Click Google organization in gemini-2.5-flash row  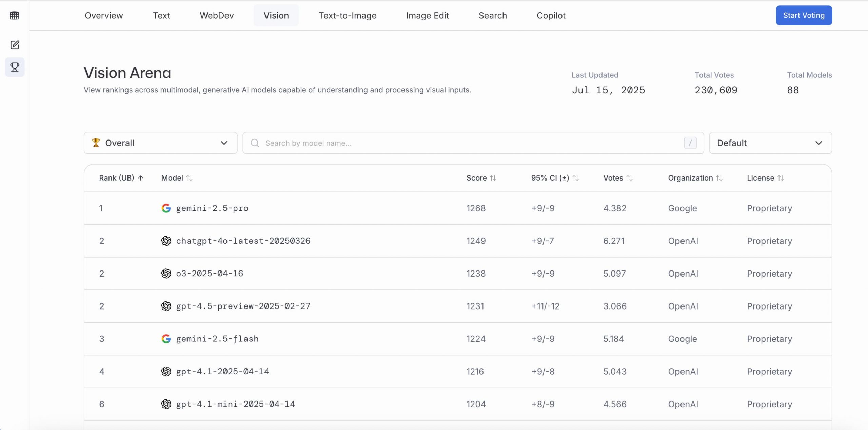[x=683, y=339]
